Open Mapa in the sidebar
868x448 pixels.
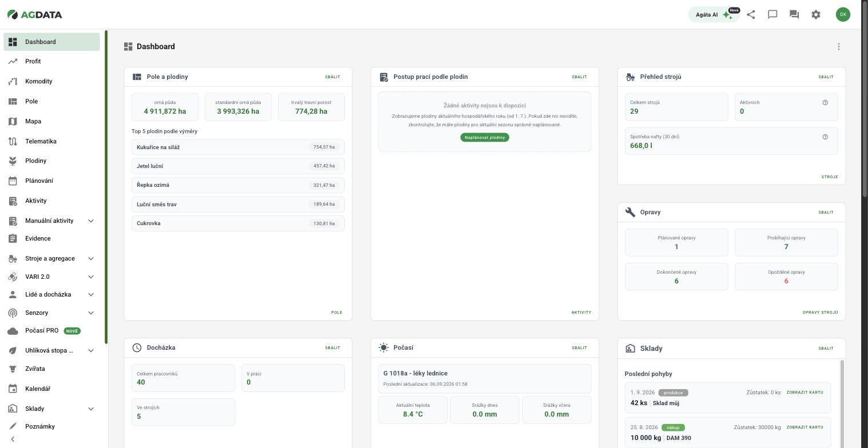coord(52,121)
